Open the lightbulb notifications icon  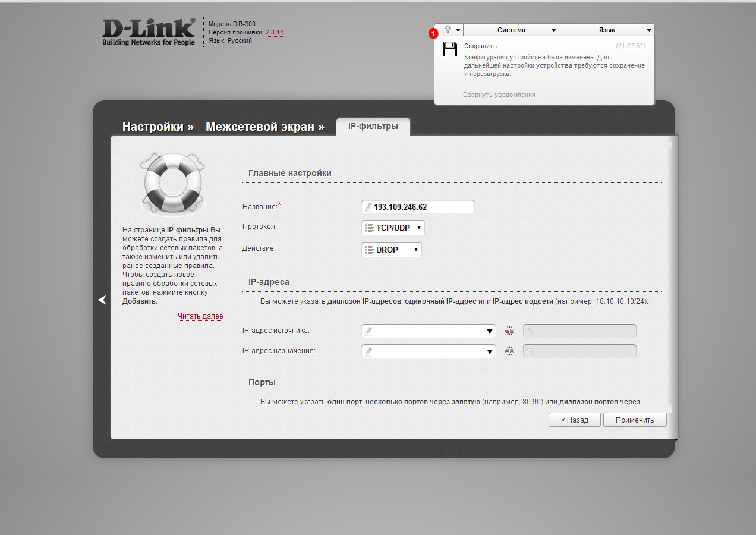448,30
